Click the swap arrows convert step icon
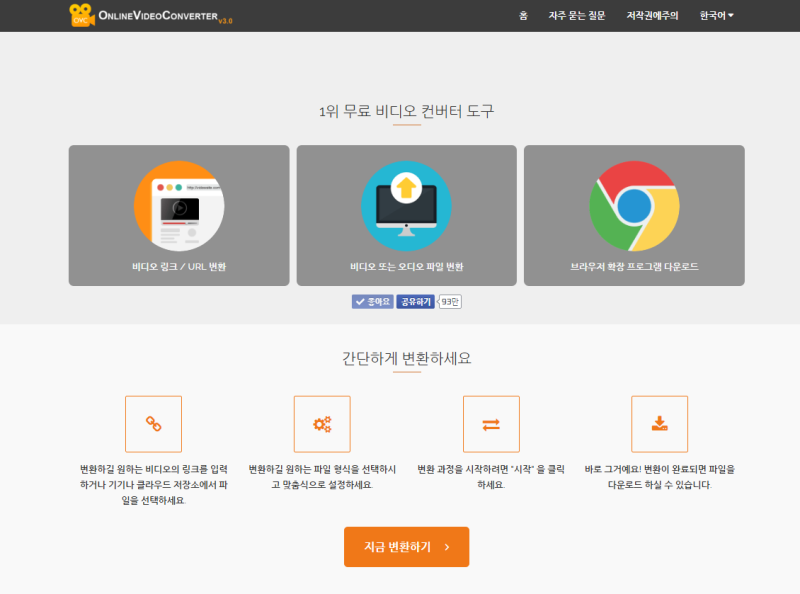Screen dimensions: 800x594 click(x=491, y=424)
